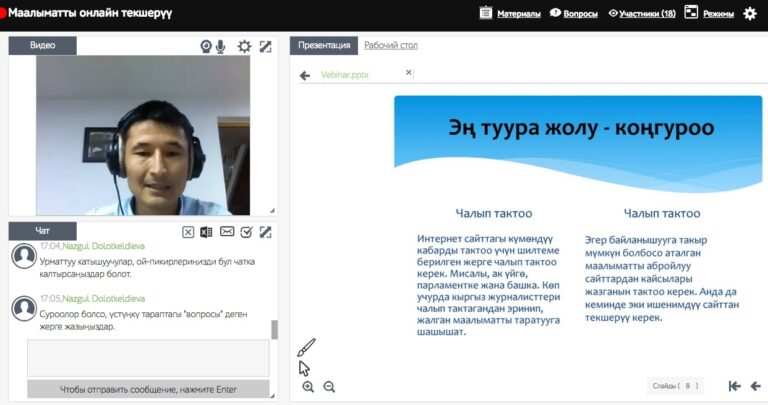Viewport: 768px width, 405px height.
Task: Close the Vebinar.pptx file
Action: tap(408, 72)
